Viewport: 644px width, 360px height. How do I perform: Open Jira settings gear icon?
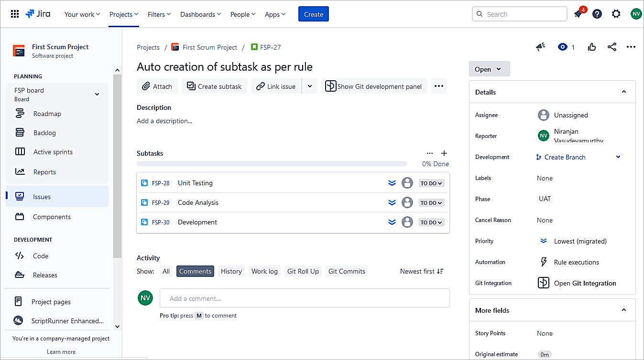(616, 14)
